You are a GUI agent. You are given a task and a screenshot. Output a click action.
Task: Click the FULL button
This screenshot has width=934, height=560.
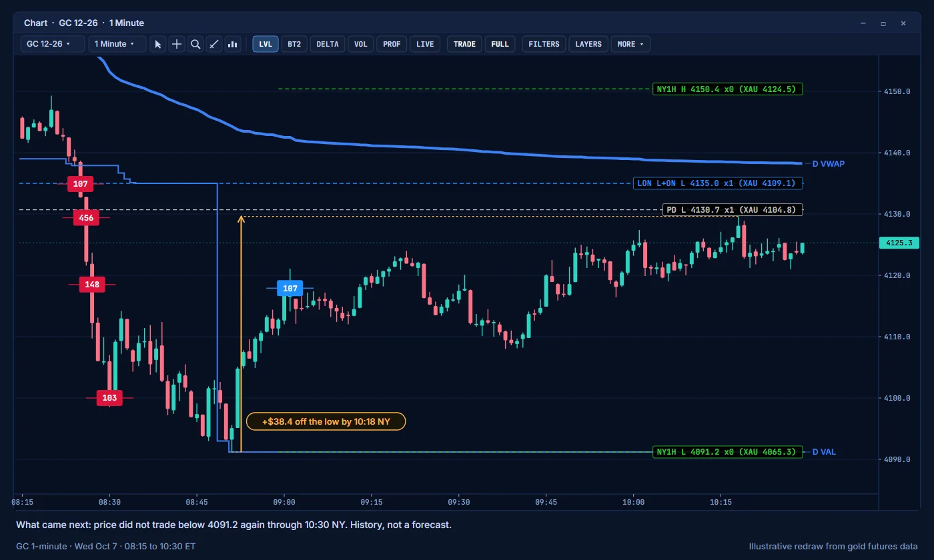(500, 44)
